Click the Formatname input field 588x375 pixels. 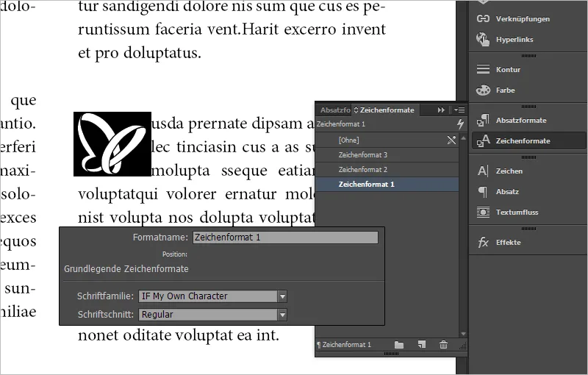(285, 238)
